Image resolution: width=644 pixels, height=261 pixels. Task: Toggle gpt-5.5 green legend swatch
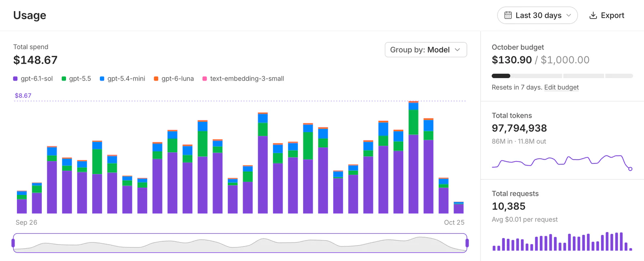tap(64, 79)
